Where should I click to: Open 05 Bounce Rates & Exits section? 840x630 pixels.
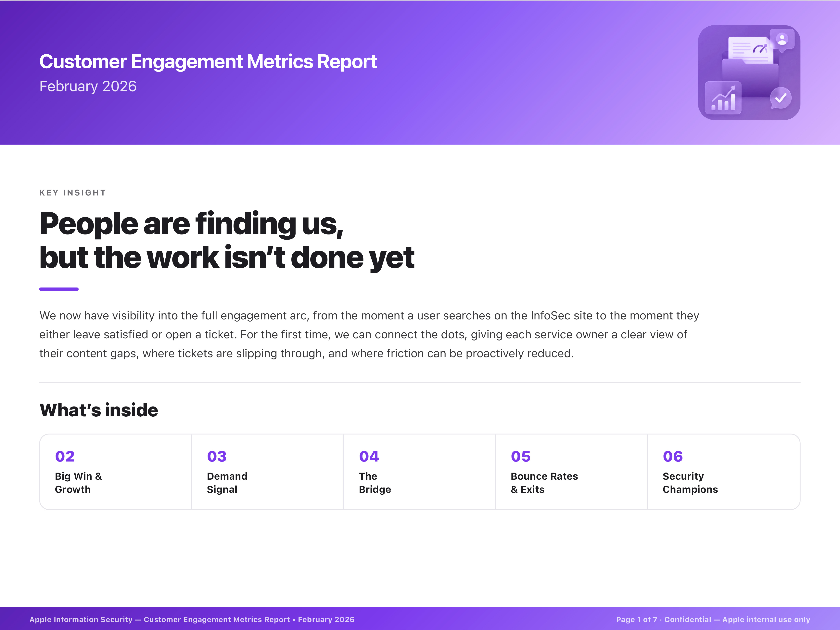571,472
